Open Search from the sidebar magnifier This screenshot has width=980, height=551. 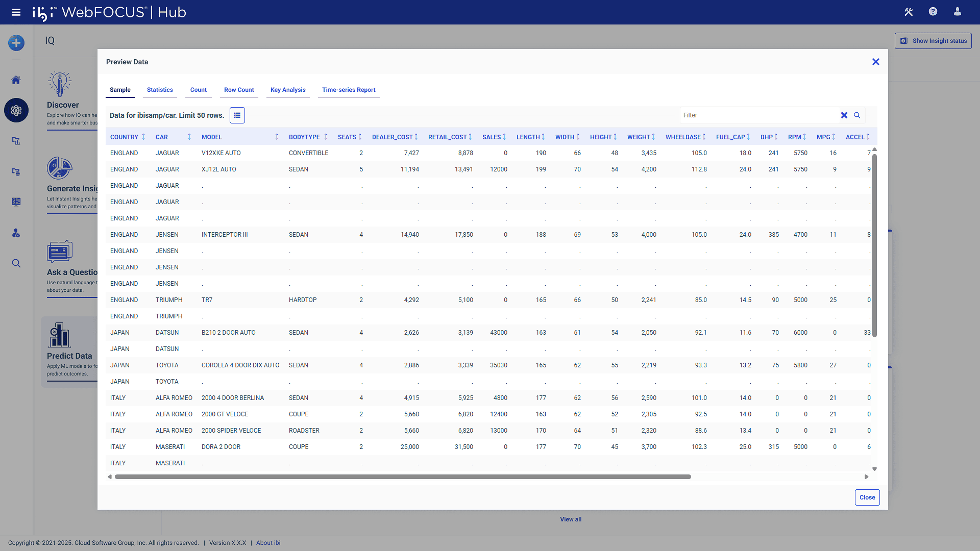click(x=16, y=263)
